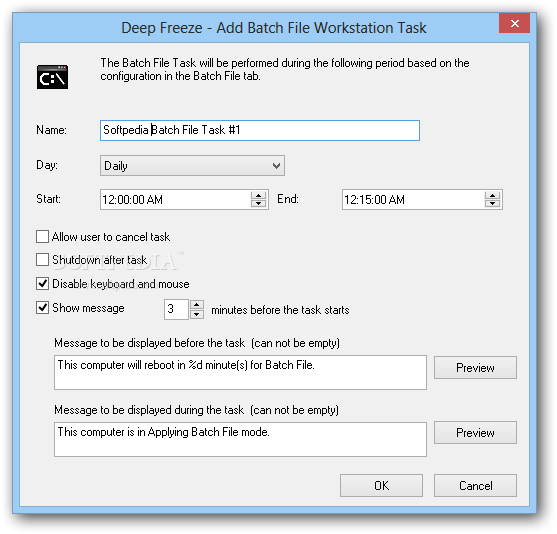Uncheck the Show message checkbox
Viewport: 557px width, 534px height.
(42, 307)
